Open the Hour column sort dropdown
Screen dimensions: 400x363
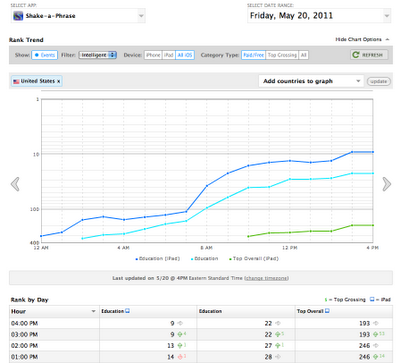(x=93, y=311)
